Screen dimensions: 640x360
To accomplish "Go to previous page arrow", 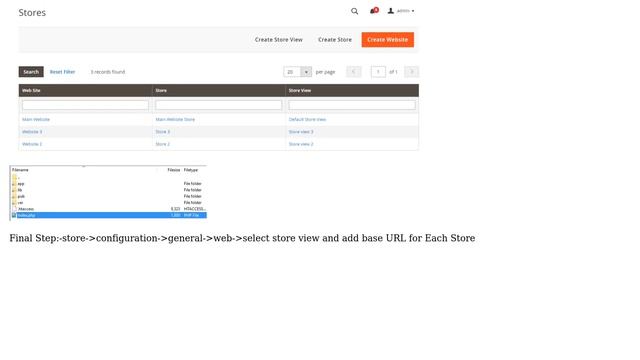I will pyautogui.click(x=353, y=72).
